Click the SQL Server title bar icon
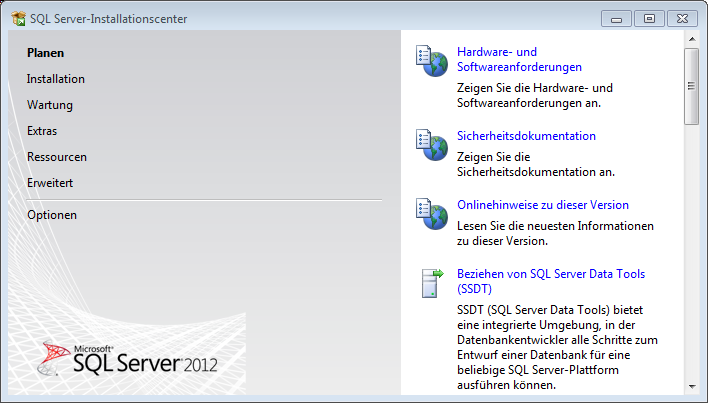708x403 pixels. click(x=17, y=19)
